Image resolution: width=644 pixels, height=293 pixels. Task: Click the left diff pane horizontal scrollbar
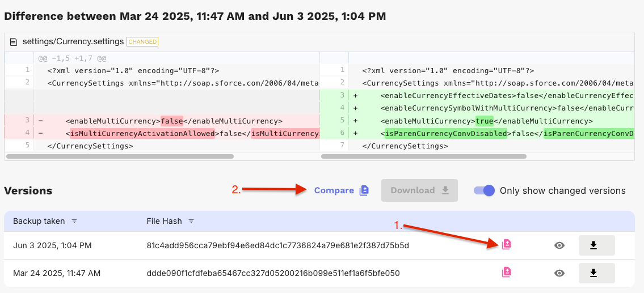click(x=120, y=156)
